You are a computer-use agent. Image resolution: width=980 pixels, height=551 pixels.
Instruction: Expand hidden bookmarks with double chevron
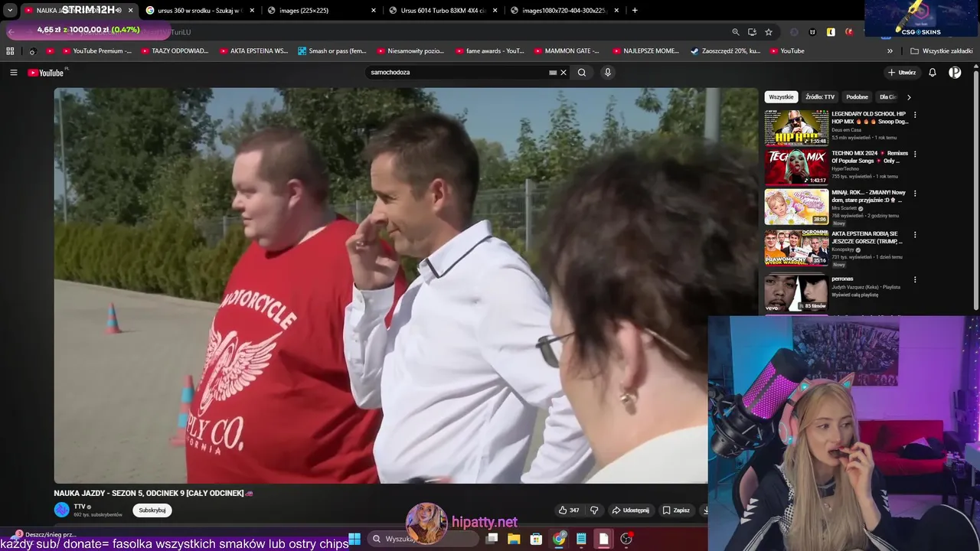click(890, 51)
